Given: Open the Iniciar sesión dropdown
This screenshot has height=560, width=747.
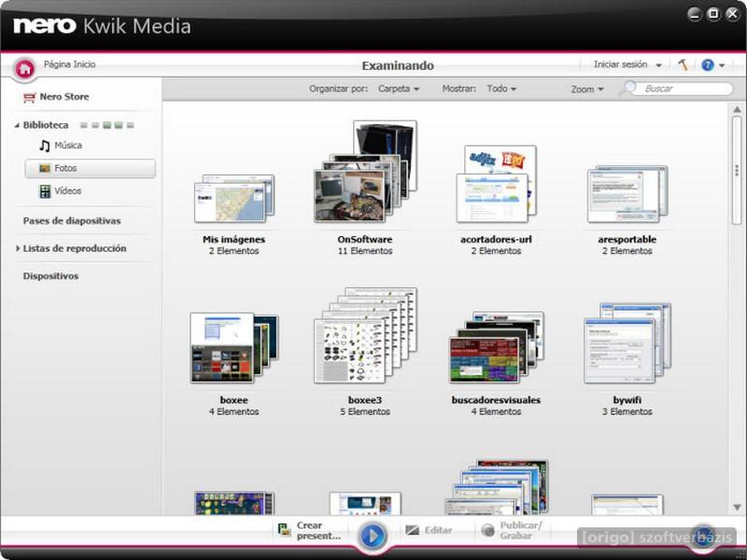Looking at the screenshot, I should (x=627, y=64).
